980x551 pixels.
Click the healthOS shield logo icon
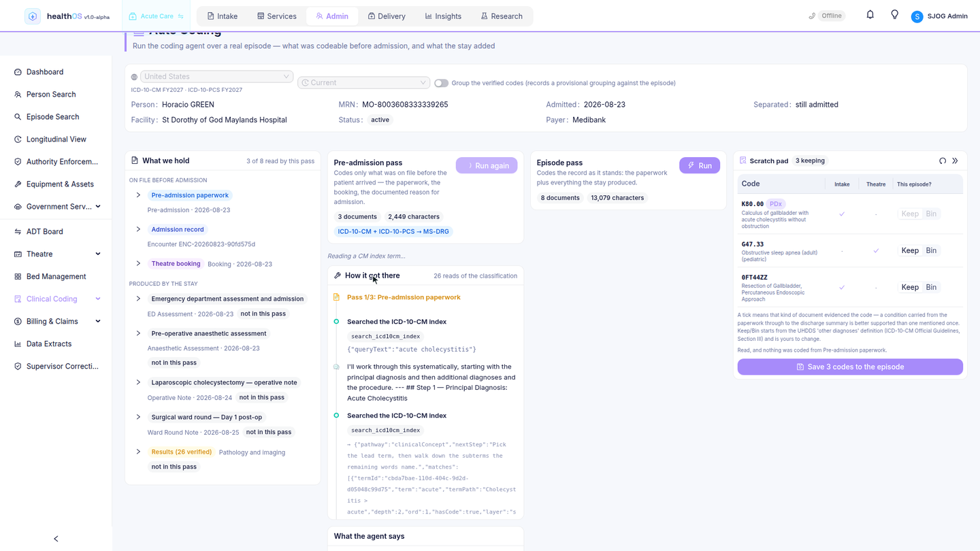(32, 16)
